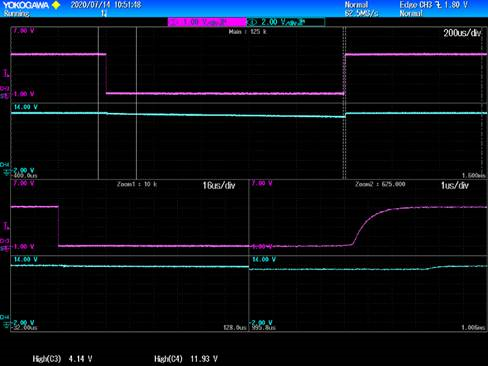488x366 pixels.
Task: Select the Zoom1 : 10 k window label
Action: [x=137, y=184]
